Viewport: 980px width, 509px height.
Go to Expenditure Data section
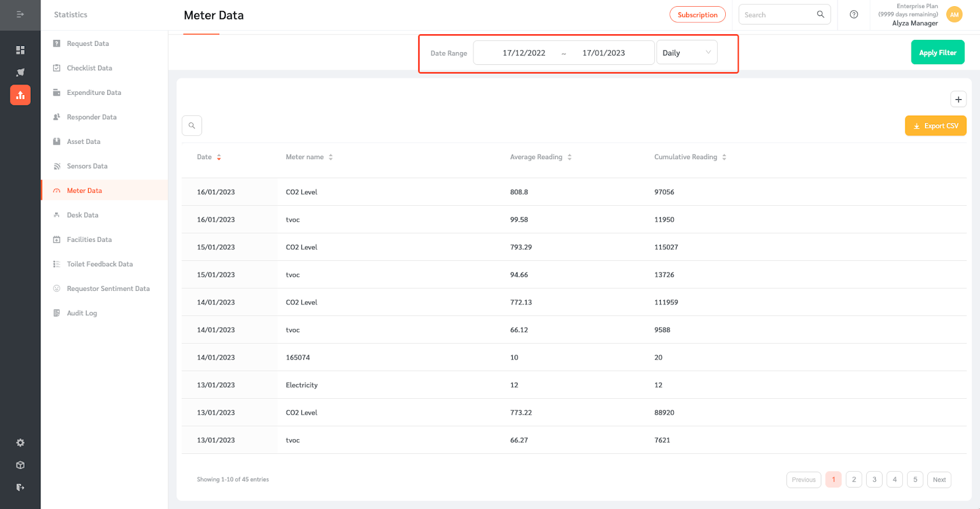[x=94, y=92]
